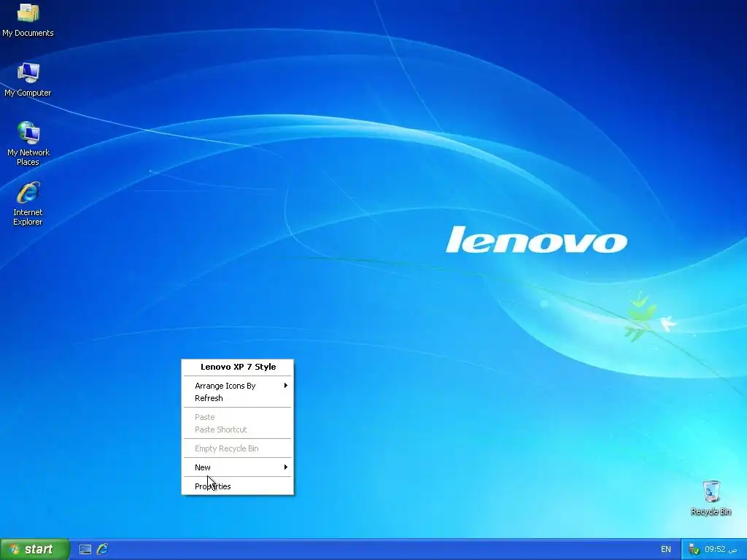Open the My Documents desktop icon
The height and width of the screenshot is (560, 747).
point(28,20)
